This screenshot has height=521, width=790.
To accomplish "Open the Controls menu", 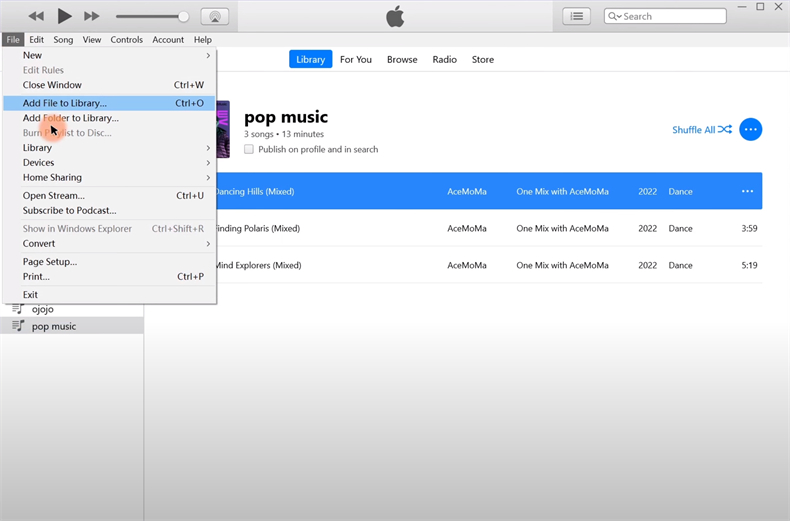I will [x=126, y=39].
